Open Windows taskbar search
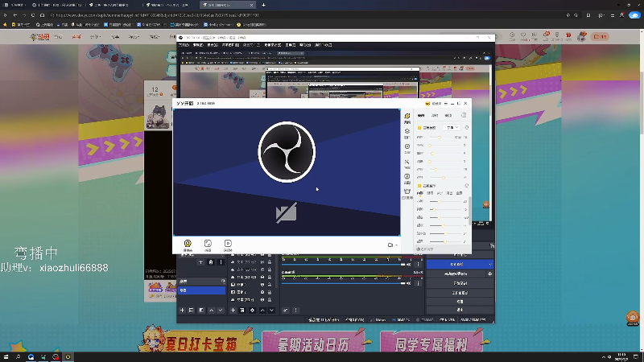Image resolution: width=644 pixels, height=362 pixels. pos(18,357)
